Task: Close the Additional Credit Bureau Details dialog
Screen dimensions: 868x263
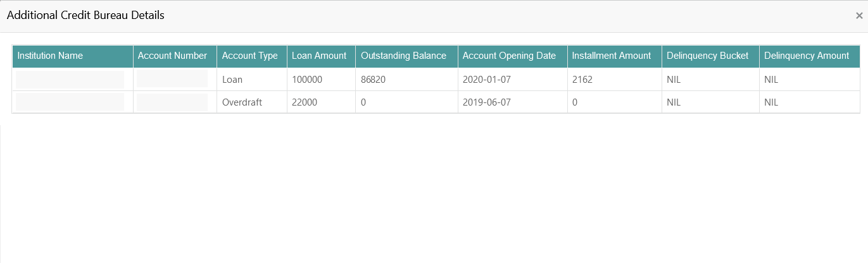Action: [x=859, y=16]
